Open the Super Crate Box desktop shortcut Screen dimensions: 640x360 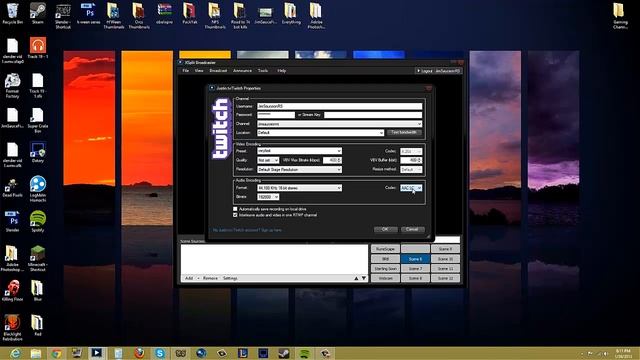(x=38, y=120)
